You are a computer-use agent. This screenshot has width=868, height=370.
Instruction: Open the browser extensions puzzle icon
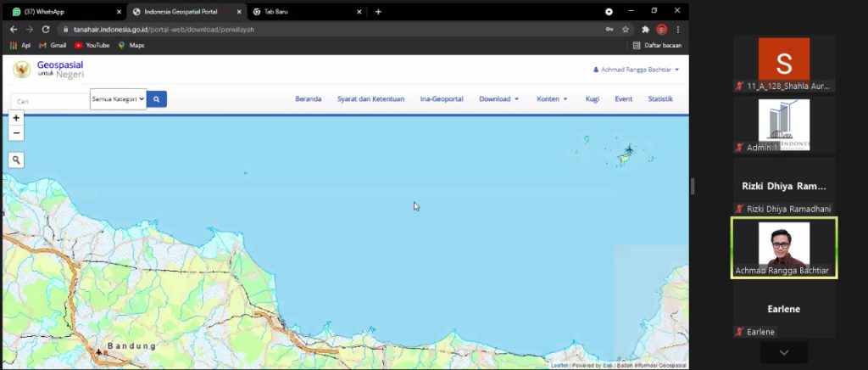coord(645,30)
